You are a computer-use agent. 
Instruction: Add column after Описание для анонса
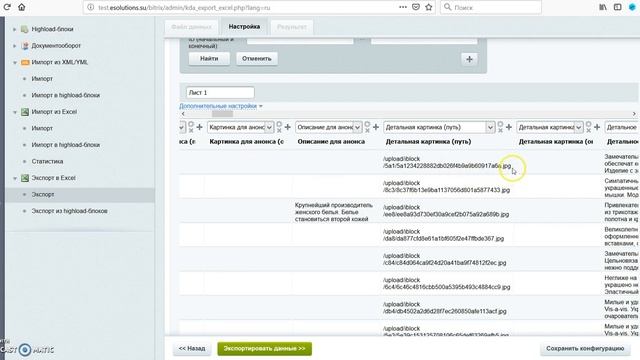click(x=376, y=127)
